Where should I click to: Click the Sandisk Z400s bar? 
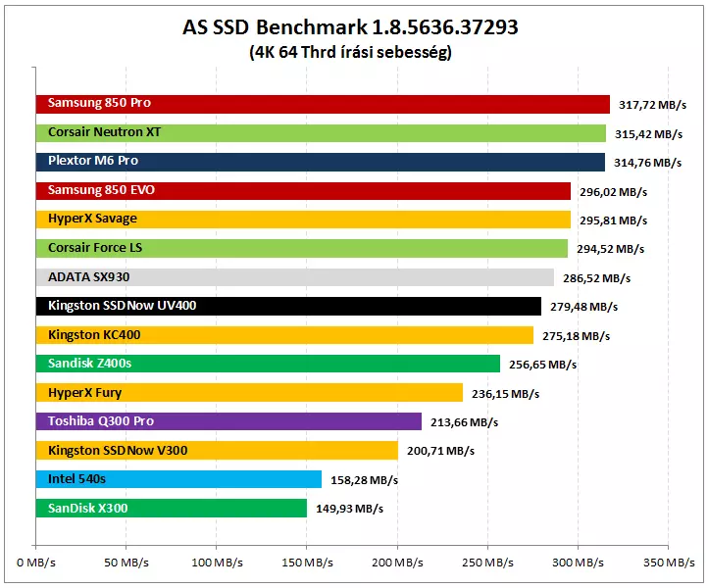(x=269, y=364)
